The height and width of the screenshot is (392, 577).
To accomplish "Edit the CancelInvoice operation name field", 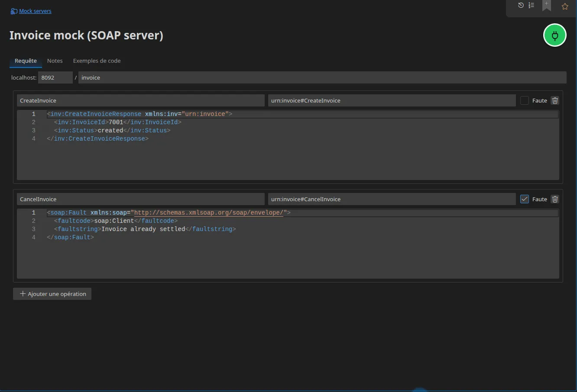I will point(141,199).
